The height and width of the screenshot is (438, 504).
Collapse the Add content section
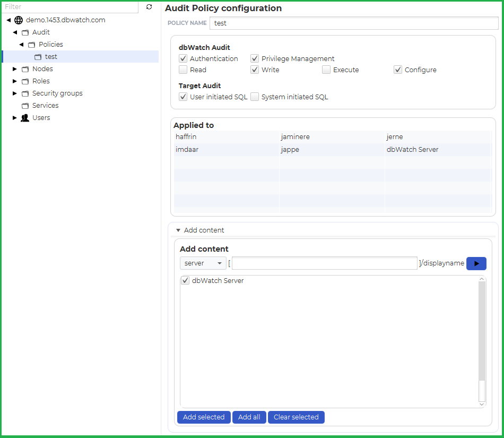pos(178,230)
